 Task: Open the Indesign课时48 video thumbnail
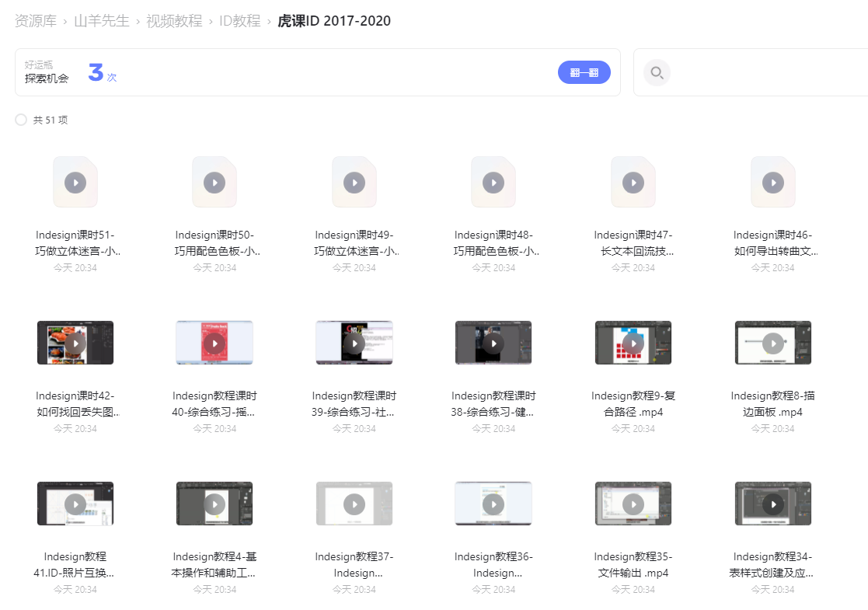(493, 182)
